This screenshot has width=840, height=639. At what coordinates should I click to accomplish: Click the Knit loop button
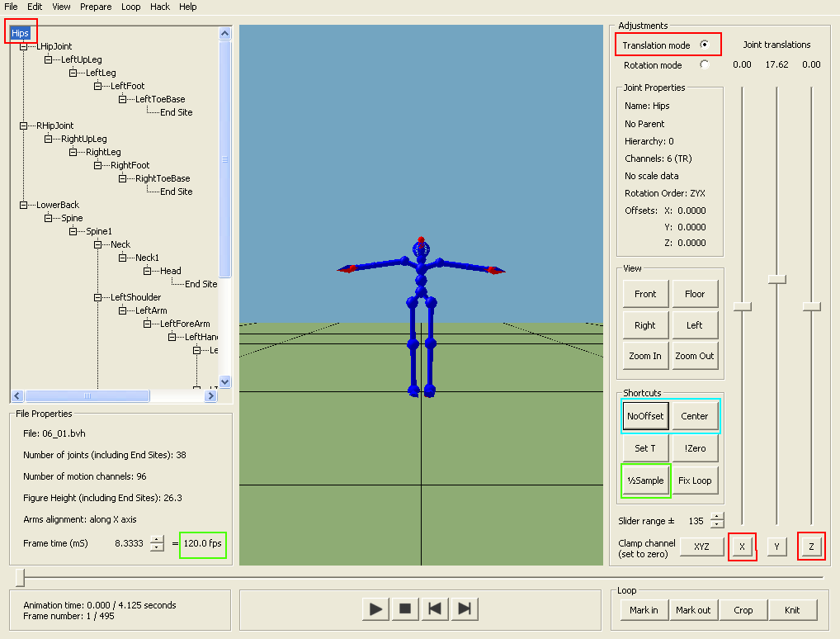[792, 610]
